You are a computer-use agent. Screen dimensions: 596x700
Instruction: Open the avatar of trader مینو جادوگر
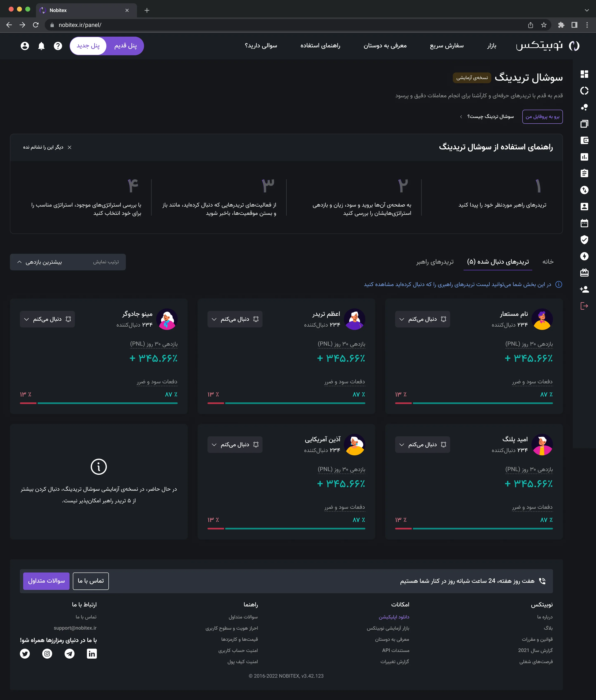click(x=167, y=319)
